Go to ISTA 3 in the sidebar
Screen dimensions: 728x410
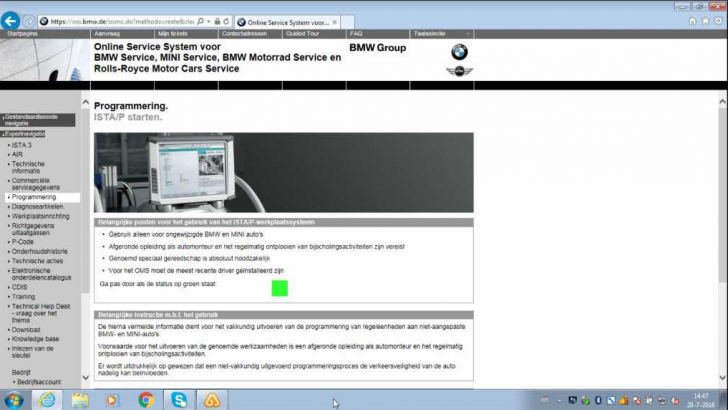23,145
